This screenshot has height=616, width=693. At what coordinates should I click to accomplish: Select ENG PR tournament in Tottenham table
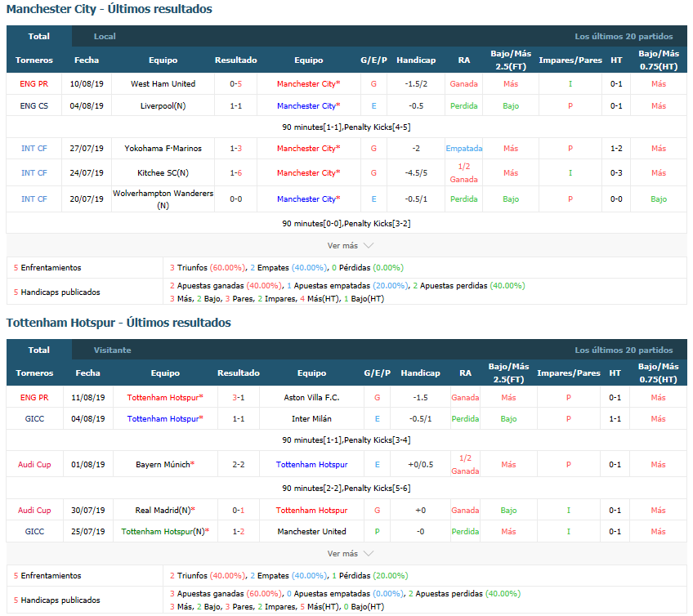click(34, 398)
